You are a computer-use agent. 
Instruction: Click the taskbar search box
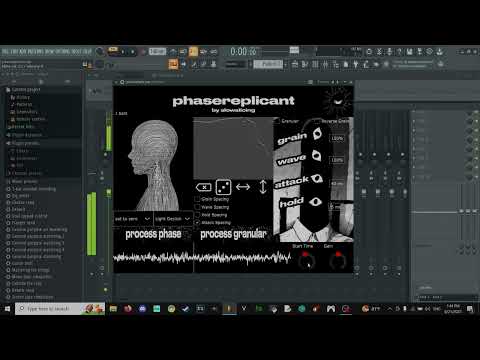click(x=60, y=309)
